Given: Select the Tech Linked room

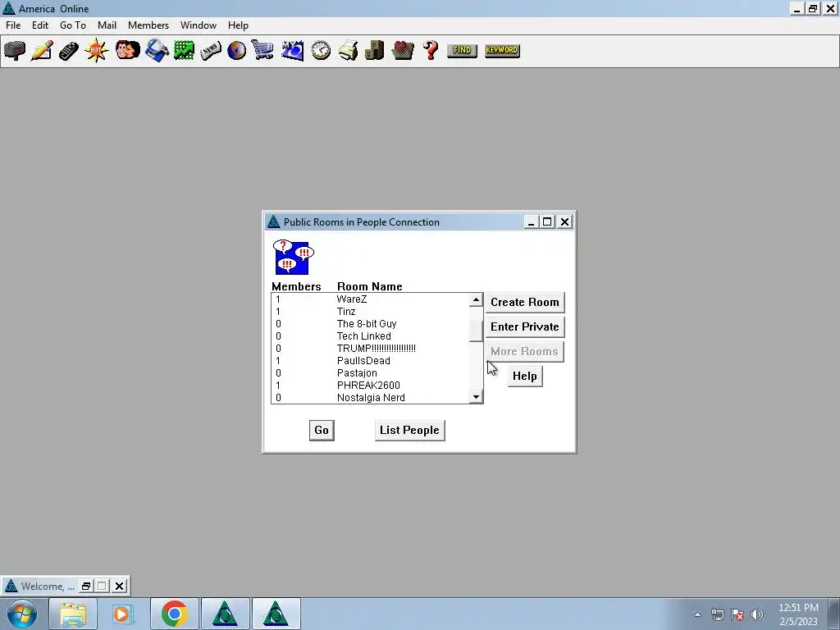Looking at the screenshot, I should 370,336.
